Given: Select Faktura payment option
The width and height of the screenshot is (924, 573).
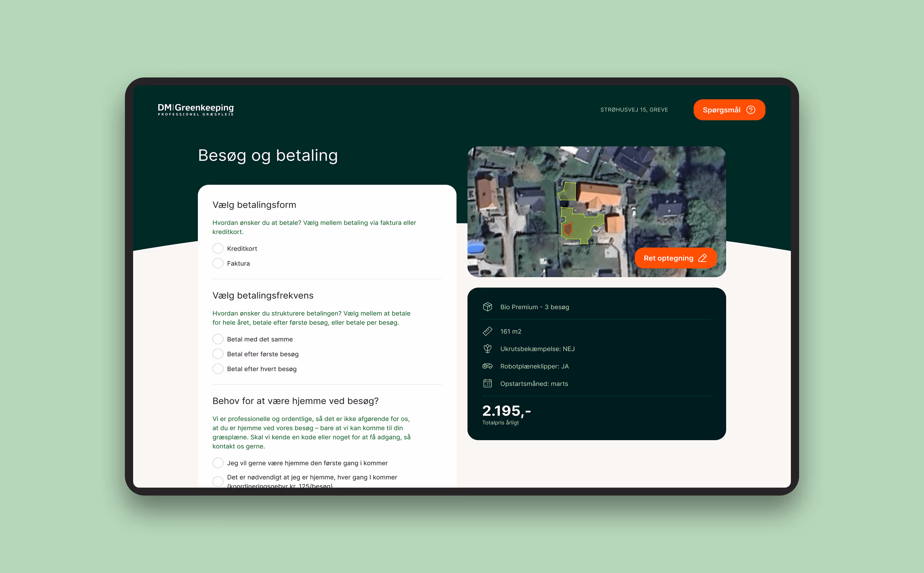Looking at the screenshot, I should tap(218, 263).
